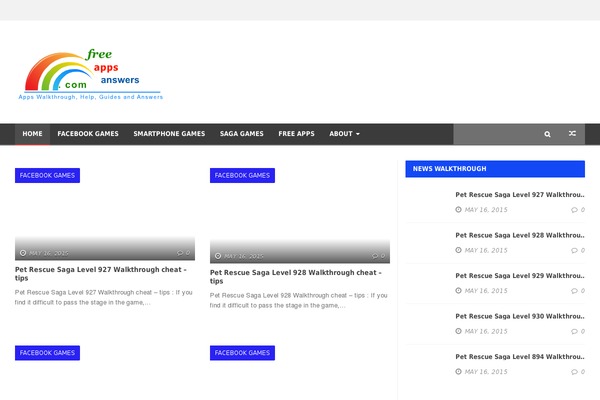This screenshot has height=400, width=600.
Task: Open sidebar link Pet Rescue Saga Level 928
Action: point(520,235)
